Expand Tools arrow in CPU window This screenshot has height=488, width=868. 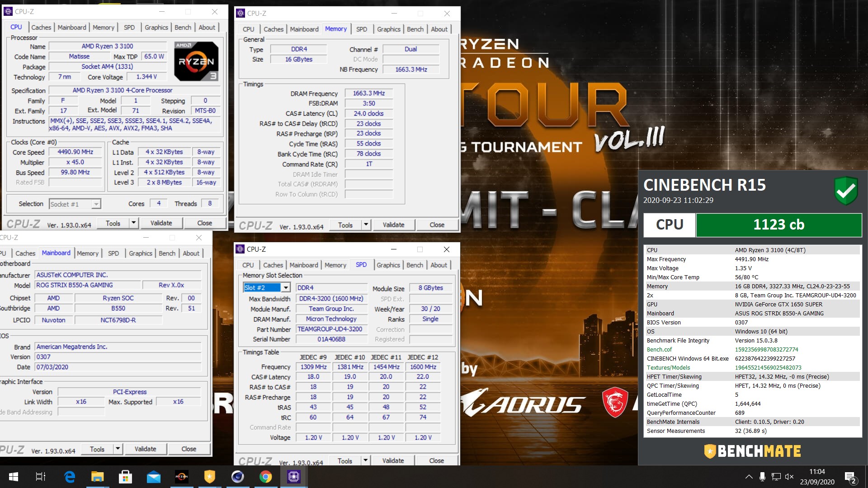click(133, 223)
